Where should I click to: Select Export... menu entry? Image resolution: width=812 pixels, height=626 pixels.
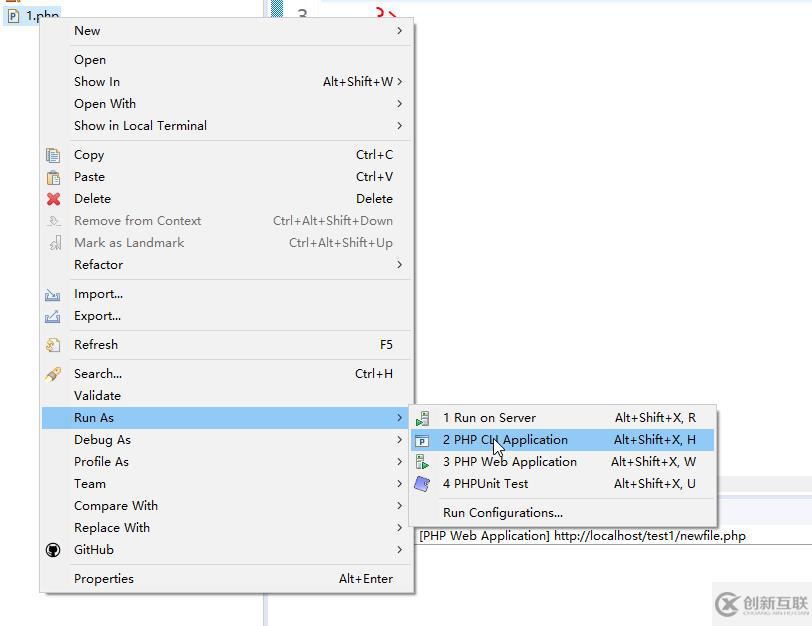[227, 316]
